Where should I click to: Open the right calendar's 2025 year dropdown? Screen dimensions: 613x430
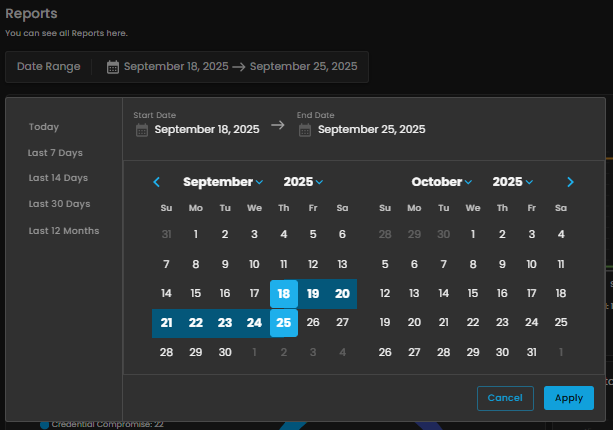(512, 182)
